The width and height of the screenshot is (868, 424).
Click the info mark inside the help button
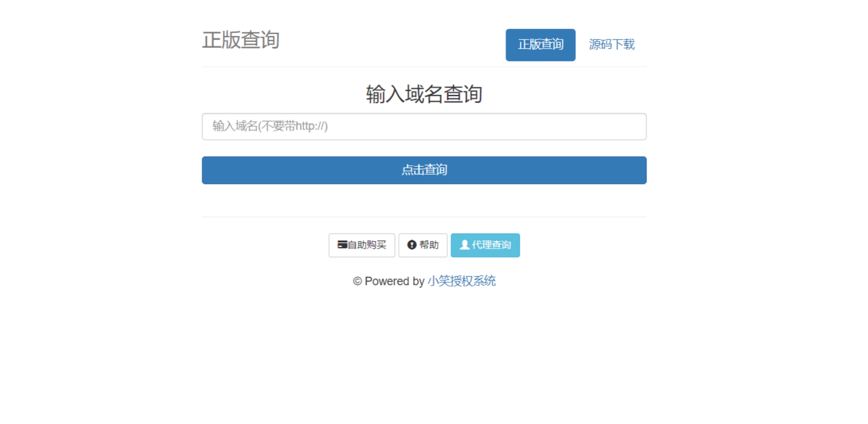point(411,245)
